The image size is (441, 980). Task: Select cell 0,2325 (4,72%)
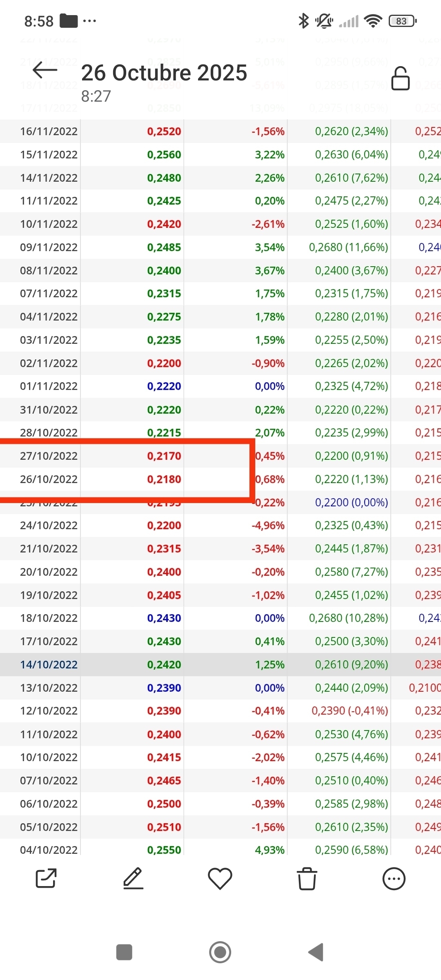(352, 386)
